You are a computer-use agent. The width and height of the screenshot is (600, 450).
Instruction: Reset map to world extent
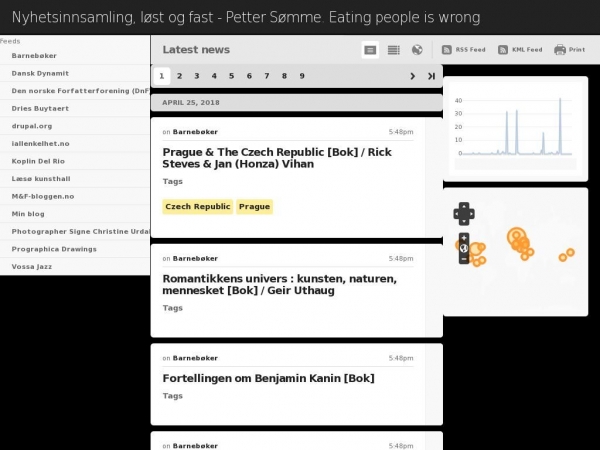464,248
